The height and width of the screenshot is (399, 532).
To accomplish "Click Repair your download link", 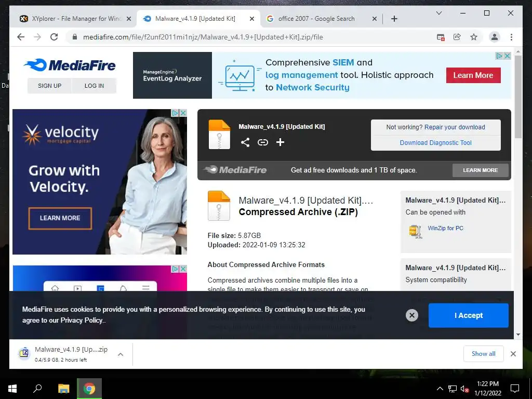I will 455,127.
